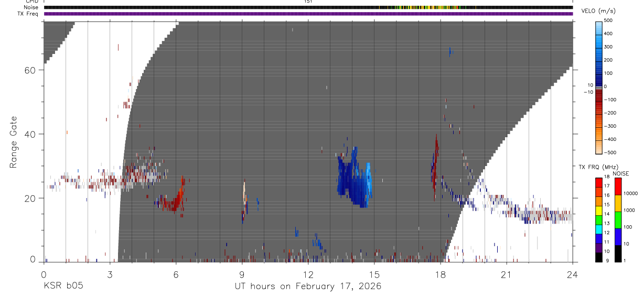Click the cyan 12-13 MHz TX frequency swatch
The width and height of the screenshot is (644, 297).
click(x=599, y=229)
